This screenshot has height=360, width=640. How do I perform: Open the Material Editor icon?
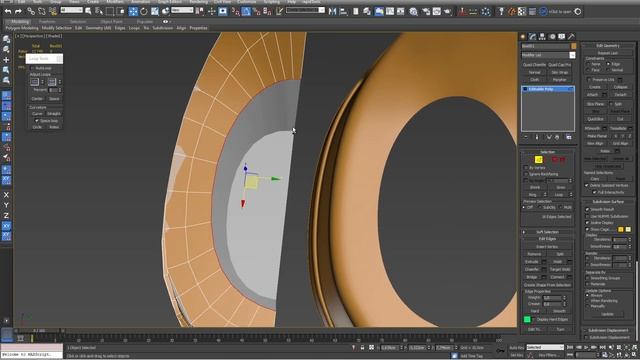tap(413, 11)
